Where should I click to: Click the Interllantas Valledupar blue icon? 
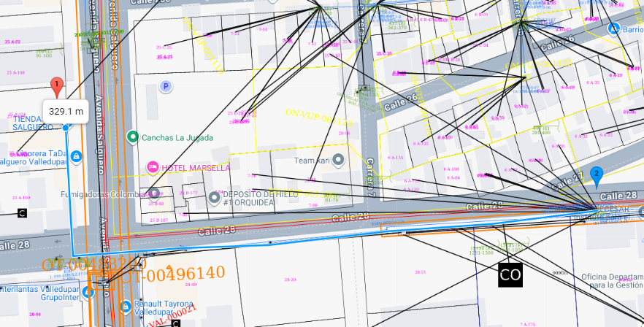coord(88,292)
